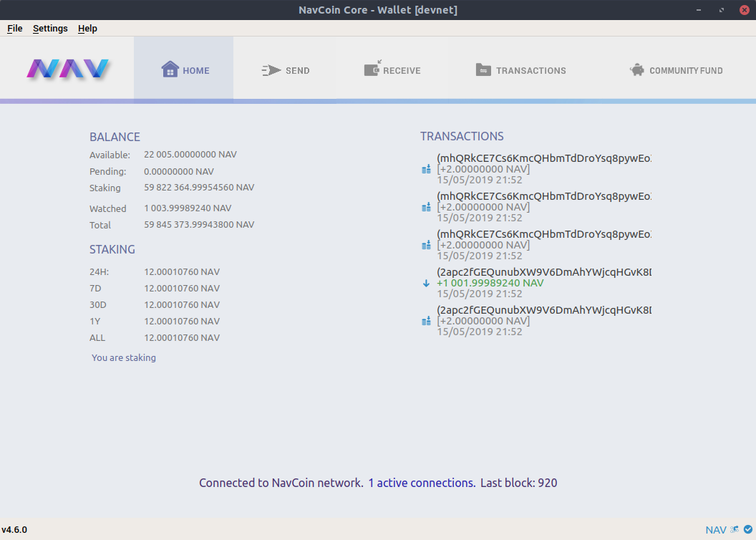
Task: Close the NavCoin Core wallet window
Action: pos(744,9)
